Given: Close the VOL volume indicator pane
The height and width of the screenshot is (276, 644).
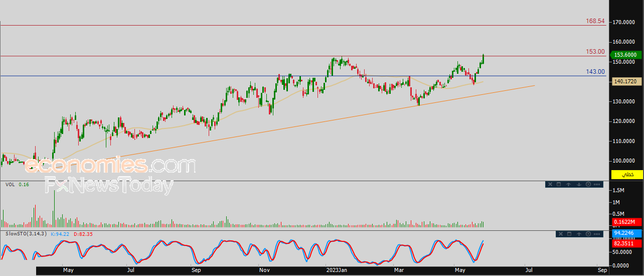Looking at the screenshot, I should [x=550, y=184].
